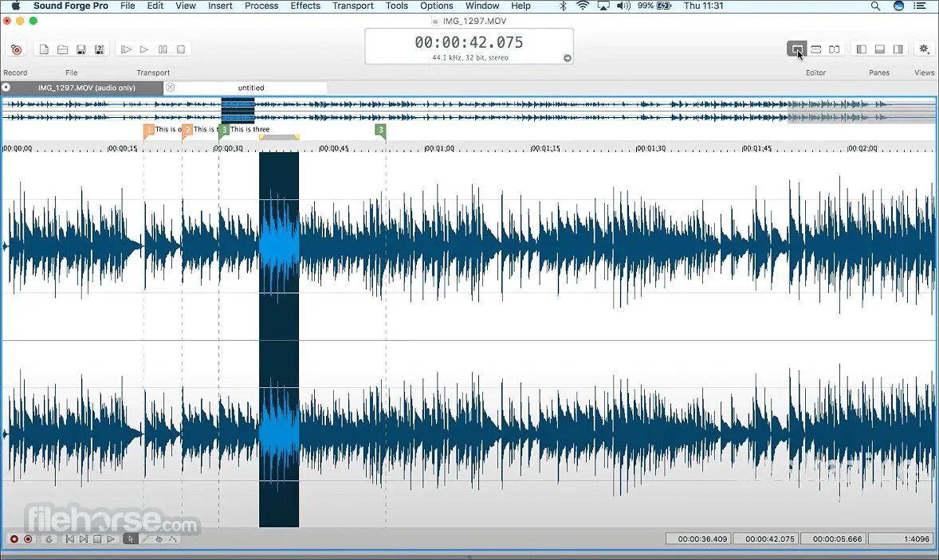Click the modified indicator dot on the IMG_1297.MOV tab
This screenshot has height=560, width=939.
point(6,88)
